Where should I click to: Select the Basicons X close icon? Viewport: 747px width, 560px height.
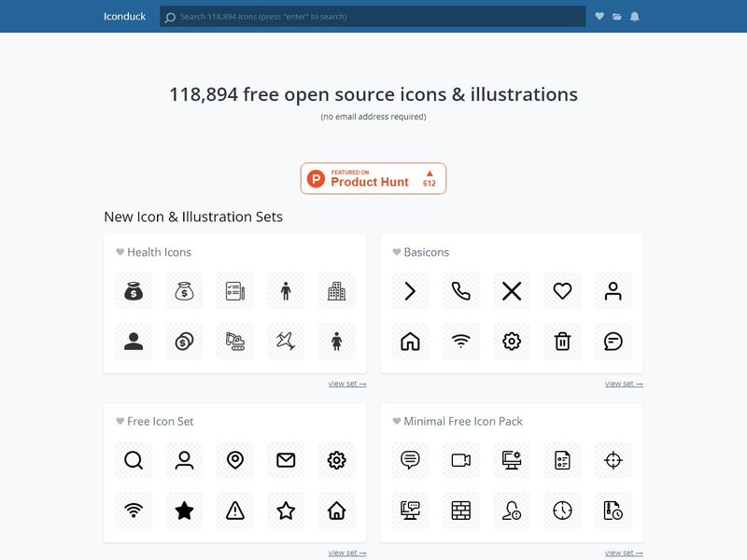click(x=512, y=291)
